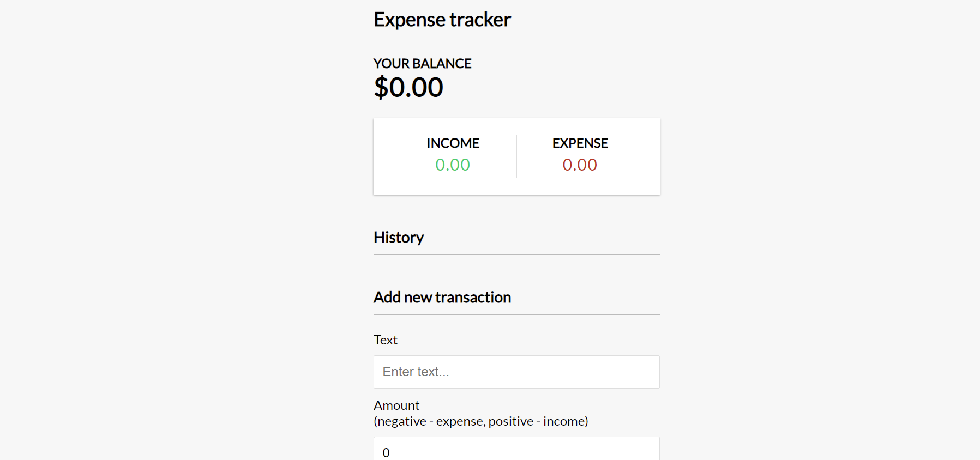
Task: Click the red EXPENSE value 0.00
Action: [x=580, y=165]
